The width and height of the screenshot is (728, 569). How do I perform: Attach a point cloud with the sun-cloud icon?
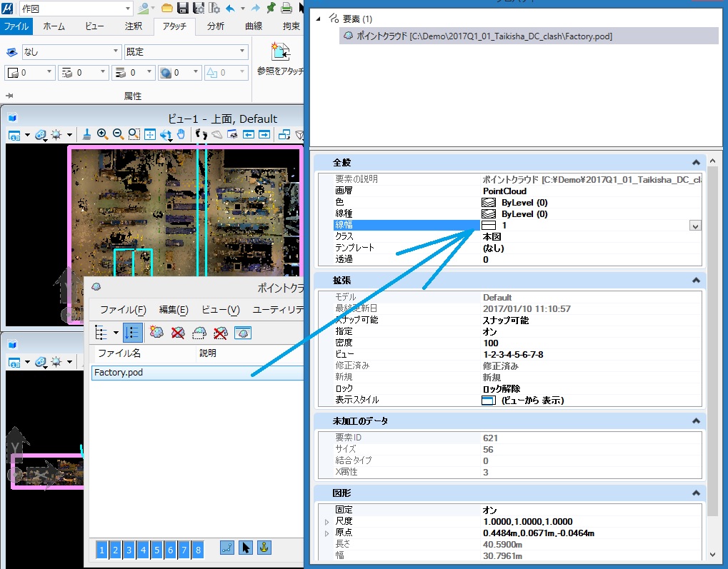point(156,332)
